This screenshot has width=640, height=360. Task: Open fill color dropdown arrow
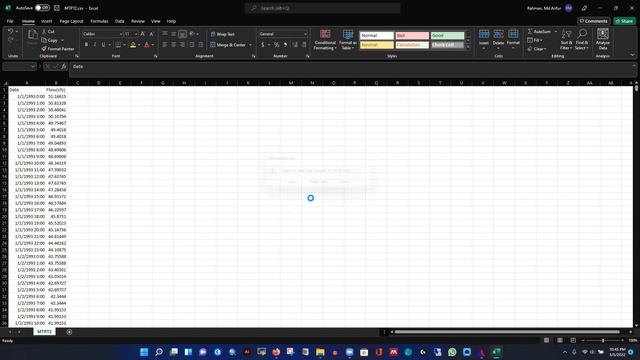[139, 45]
